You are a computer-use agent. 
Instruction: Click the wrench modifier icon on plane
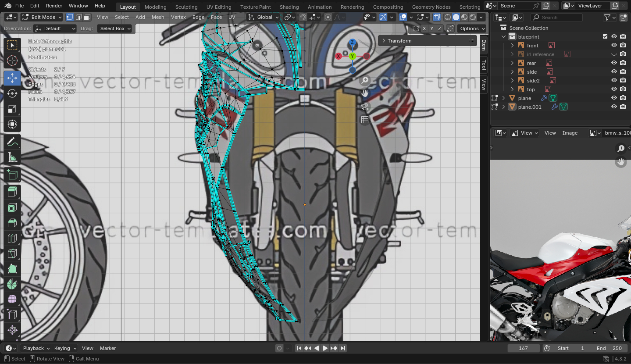pyautogui.click(x=544, y=98)
